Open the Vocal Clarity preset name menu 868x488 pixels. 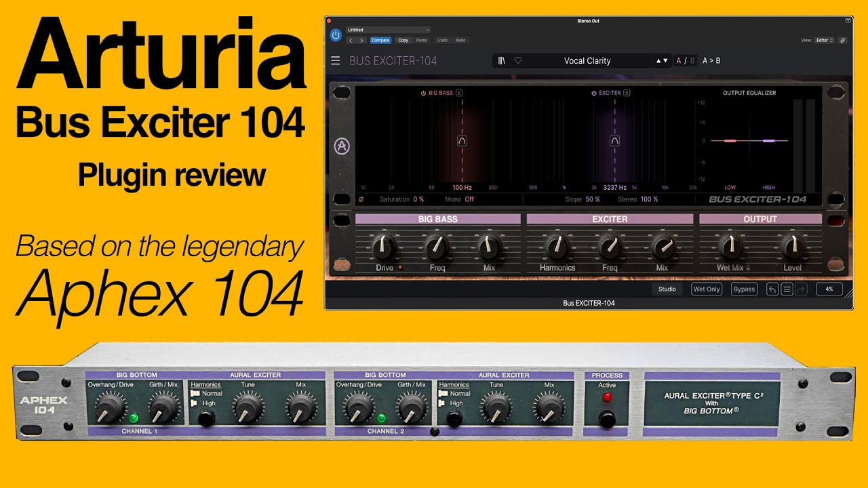point(587,60)
